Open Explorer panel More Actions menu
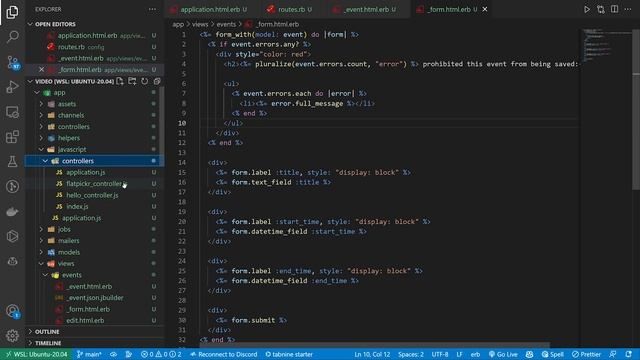 [x=152, y=9]
